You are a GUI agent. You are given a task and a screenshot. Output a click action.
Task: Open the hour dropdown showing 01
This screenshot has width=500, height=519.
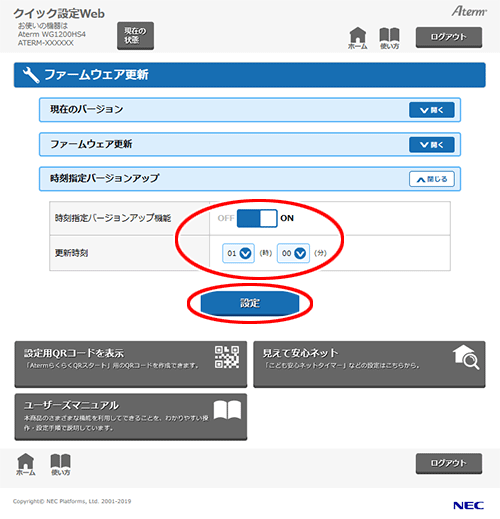238,253
